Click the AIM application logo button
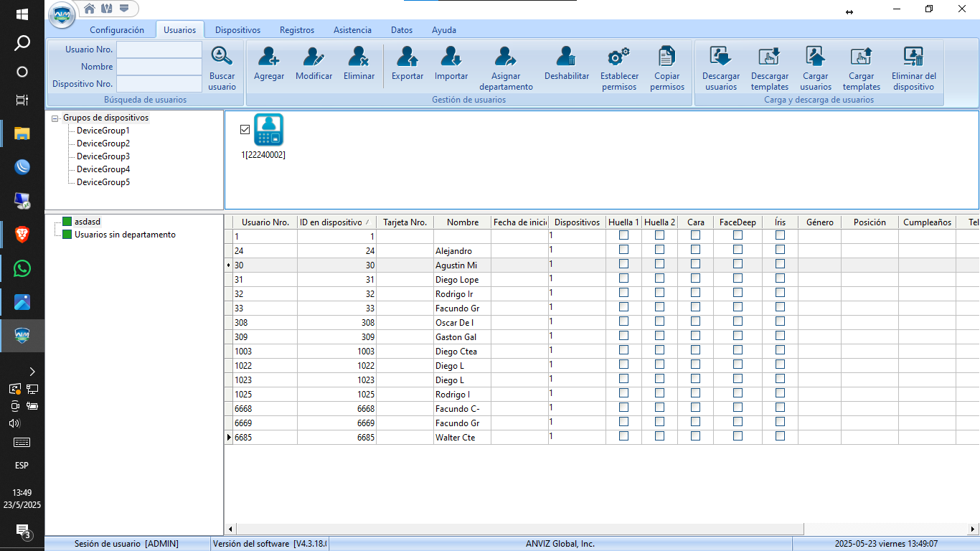 (62, 14)
